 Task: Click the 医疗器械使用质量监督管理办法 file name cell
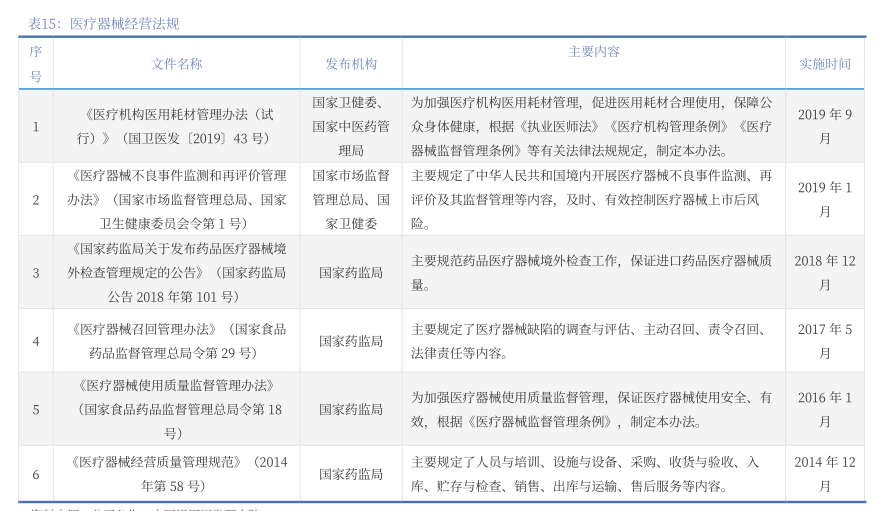[x=177, y=409]
